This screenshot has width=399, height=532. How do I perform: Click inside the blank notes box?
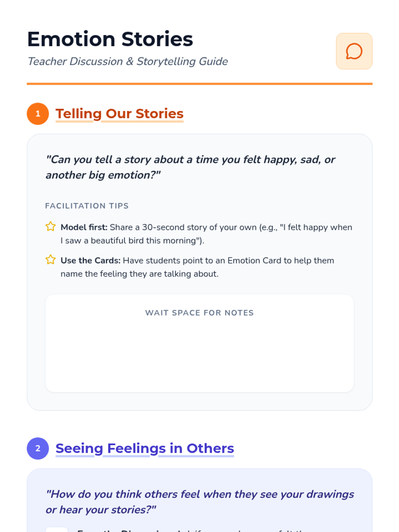(199, 356)
